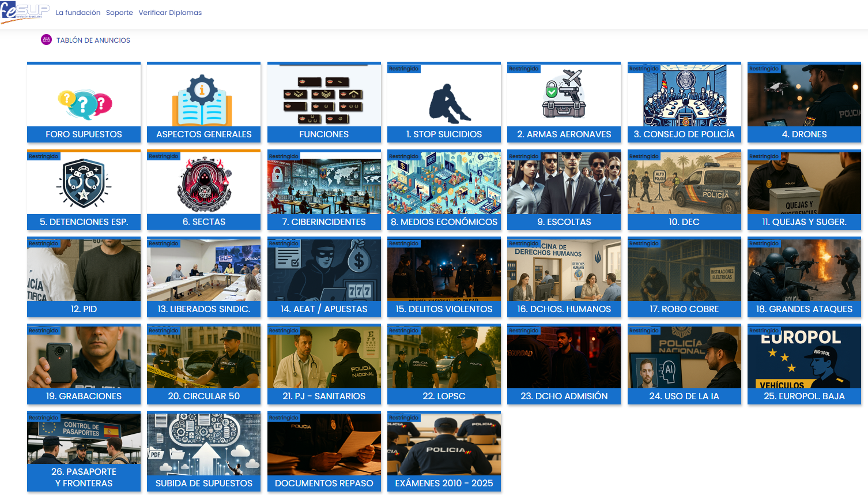Open La fundación menu item
The image size is (868, 495).
(x=78, y=13)
